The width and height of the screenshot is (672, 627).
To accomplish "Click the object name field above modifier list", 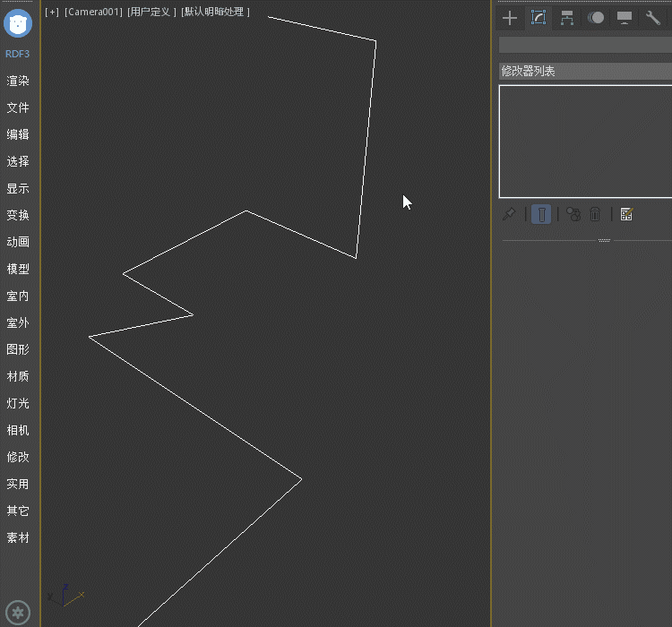I will (584, 45).
